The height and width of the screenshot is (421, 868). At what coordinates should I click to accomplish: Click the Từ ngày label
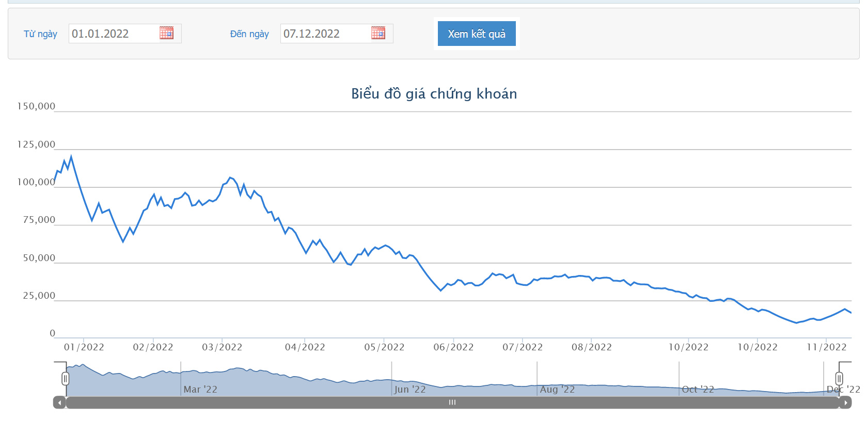[40, 34]
